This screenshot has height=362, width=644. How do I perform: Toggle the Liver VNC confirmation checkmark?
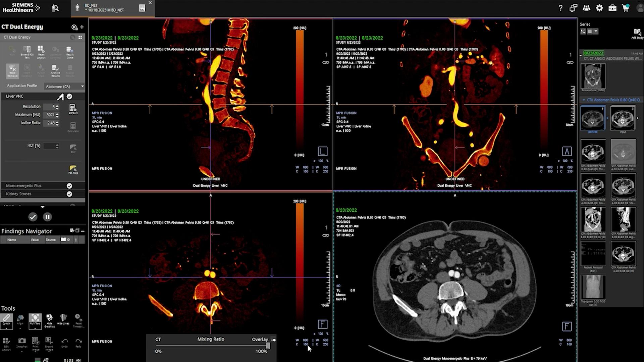pyautogui.click(x=69, y=96)
